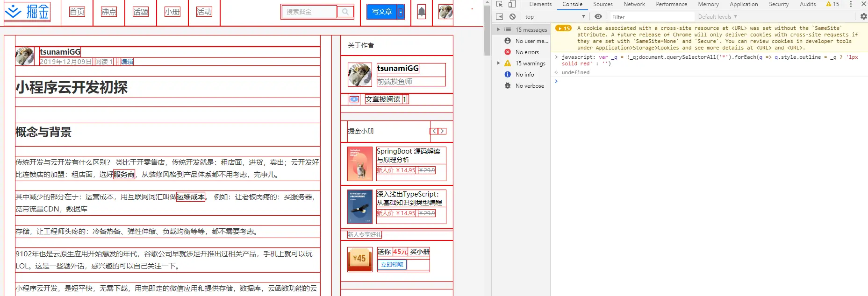Close the DevTools panel

pos(863,4)
